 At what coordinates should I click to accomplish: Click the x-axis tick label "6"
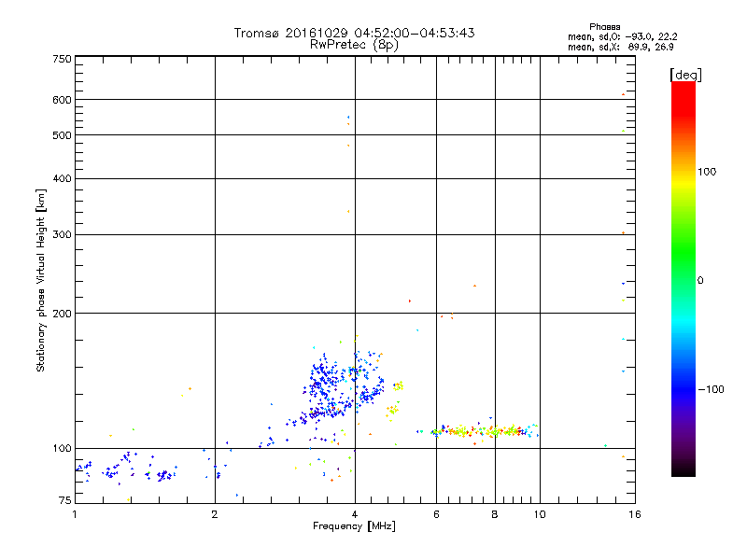[436, 514]
